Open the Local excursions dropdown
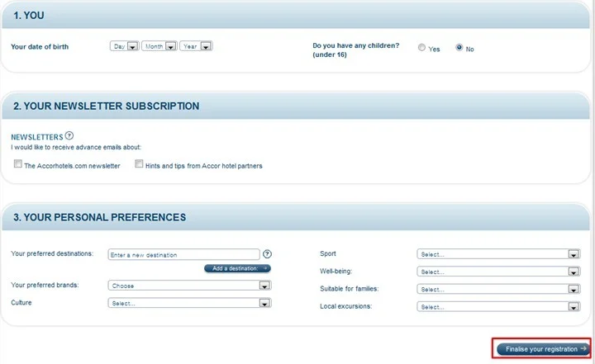The height and width of the screenshot is (364, 595). click(x=498, y=306)
